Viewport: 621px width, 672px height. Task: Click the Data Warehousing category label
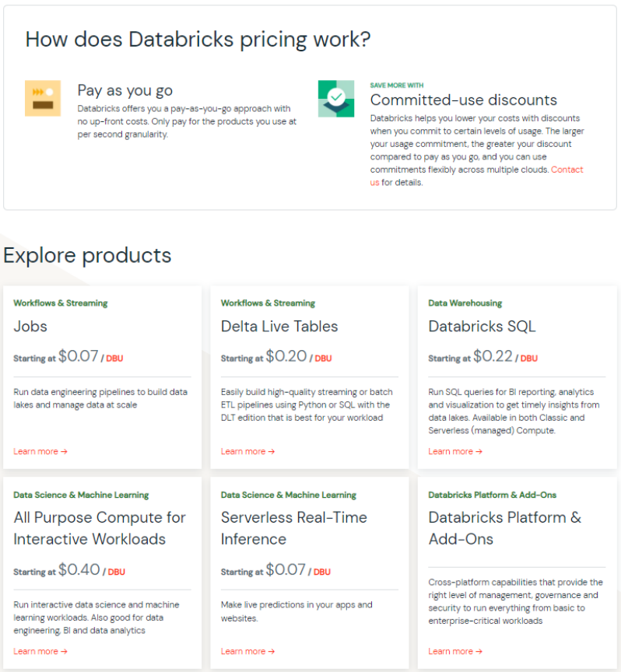(465, 303)
